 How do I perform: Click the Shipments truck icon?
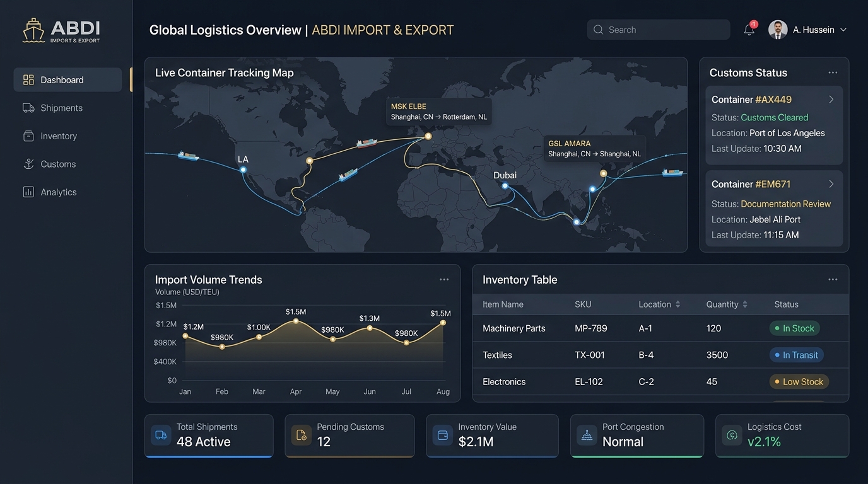click(x=28, y=108)
